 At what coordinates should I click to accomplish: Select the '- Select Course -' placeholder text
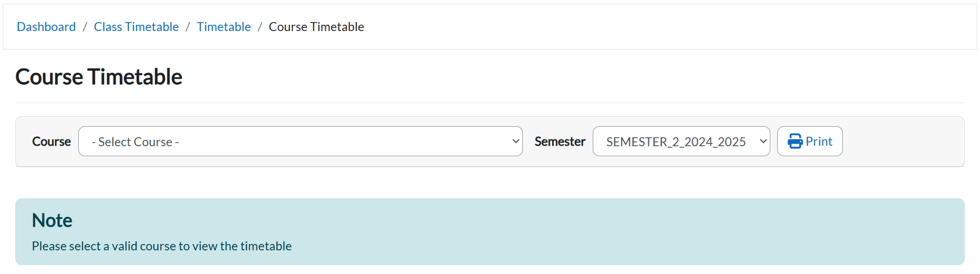click(x=136, y=142)
